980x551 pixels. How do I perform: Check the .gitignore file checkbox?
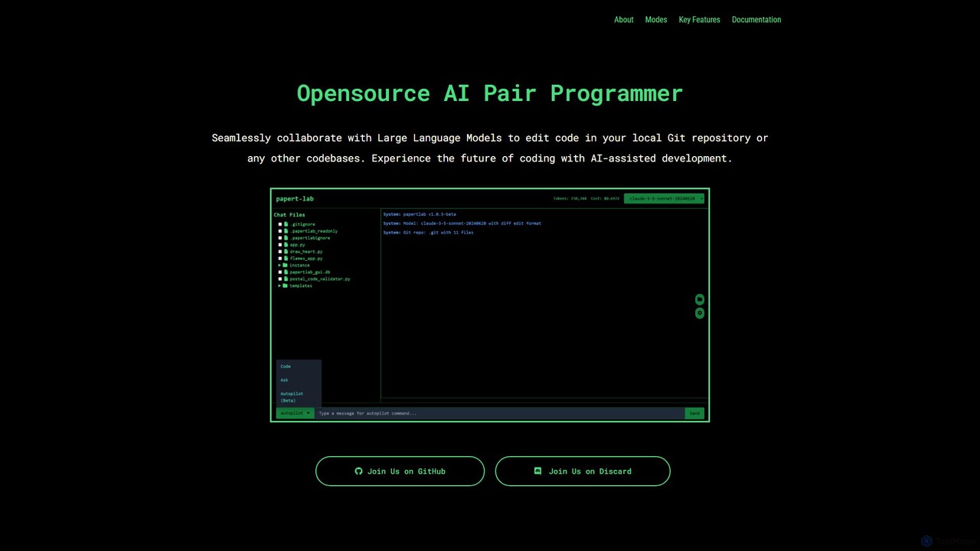(x=280, y=224)
